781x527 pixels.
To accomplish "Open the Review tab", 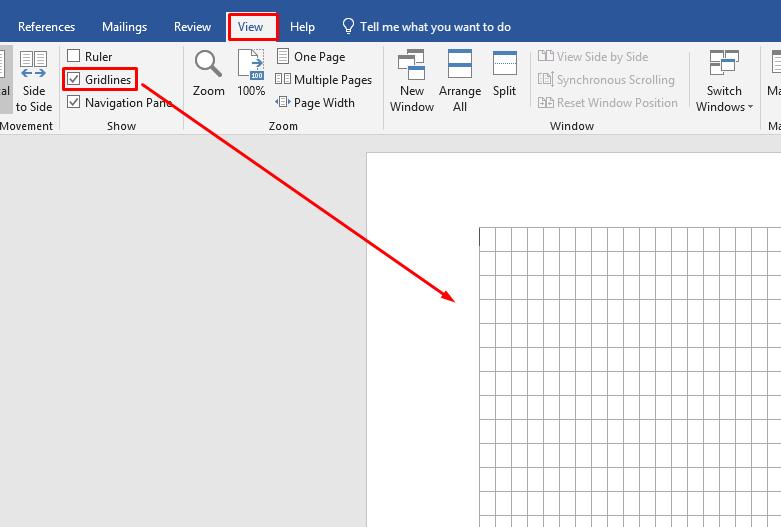I will click(192, 26).
